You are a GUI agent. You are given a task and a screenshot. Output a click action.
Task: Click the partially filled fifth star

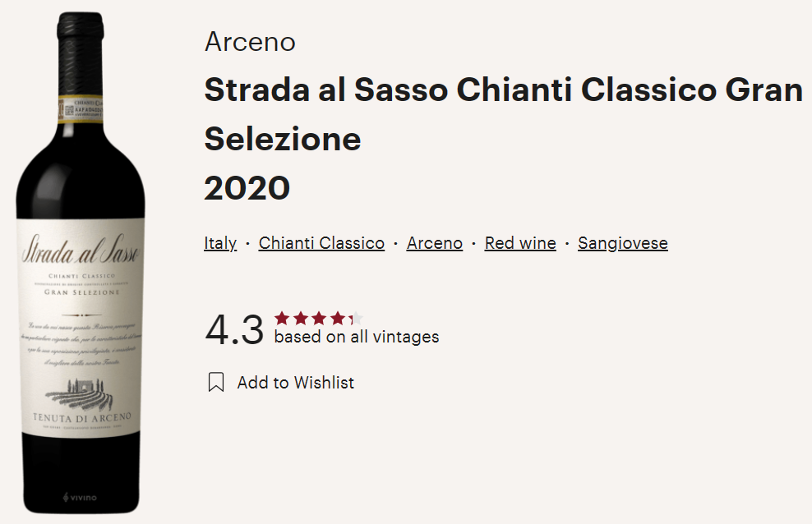coord(356,318)
